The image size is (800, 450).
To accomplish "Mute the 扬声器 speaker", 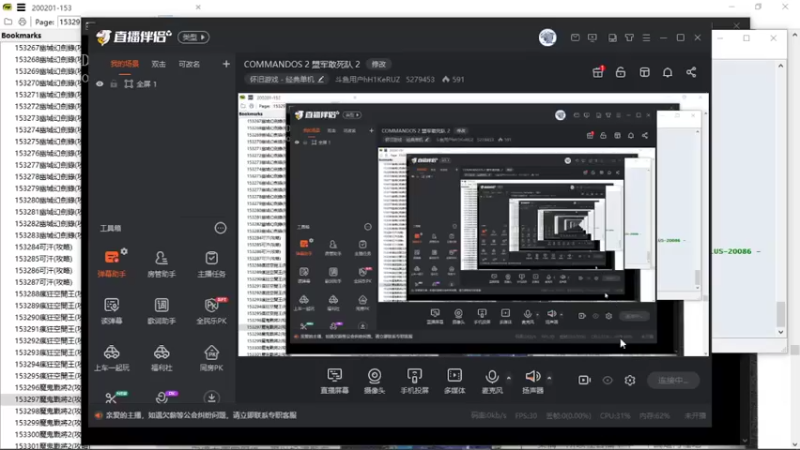I will pos(533,381).
